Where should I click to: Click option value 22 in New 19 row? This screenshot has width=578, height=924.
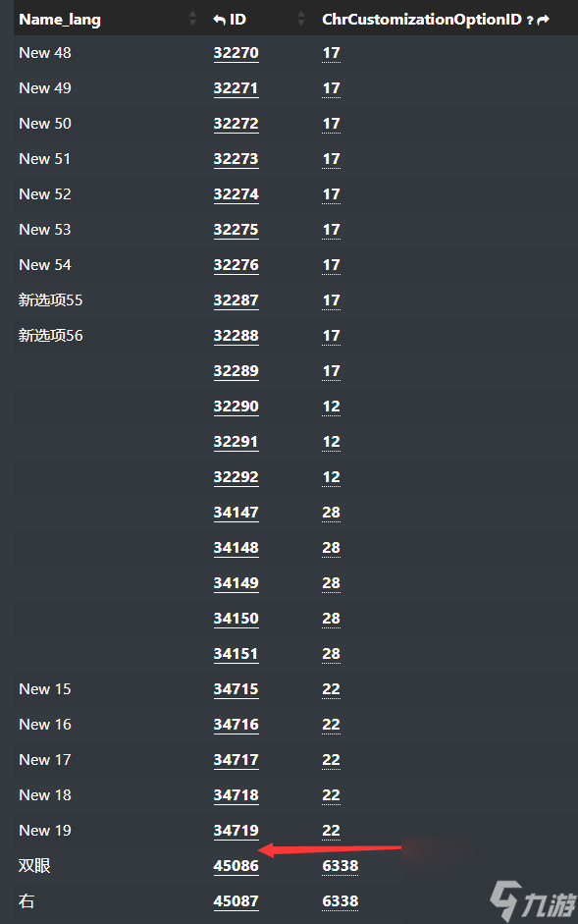331,831
